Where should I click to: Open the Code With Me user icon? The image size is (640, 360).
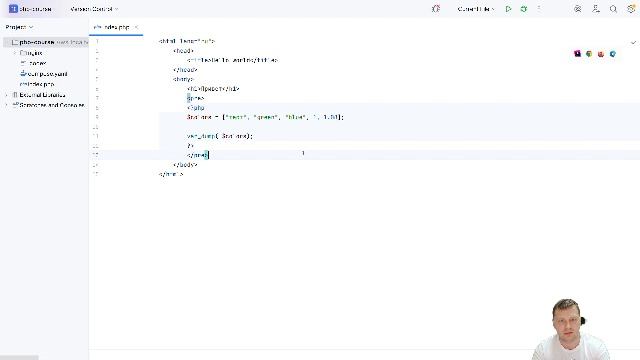[x=596, y=9]
